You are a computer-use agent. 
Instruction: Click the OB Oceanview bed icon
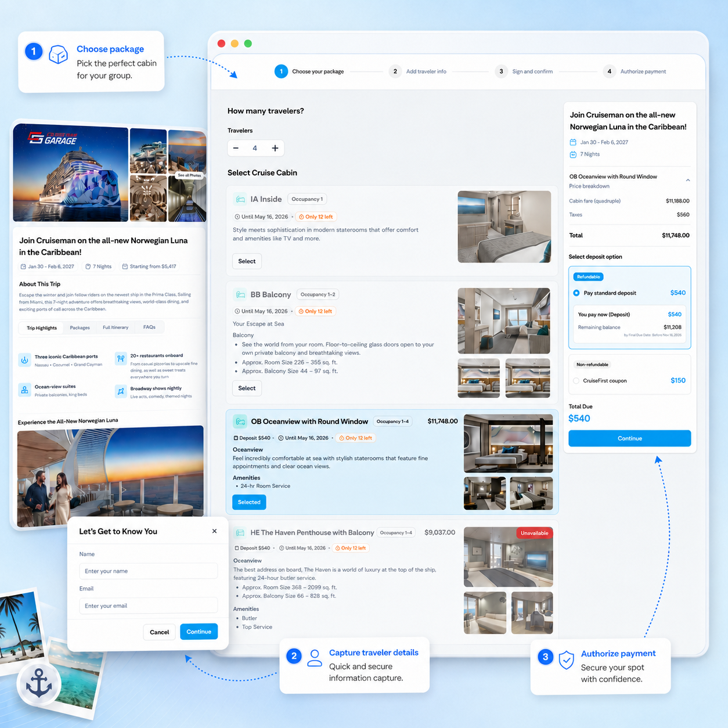[x=240, y=421]
